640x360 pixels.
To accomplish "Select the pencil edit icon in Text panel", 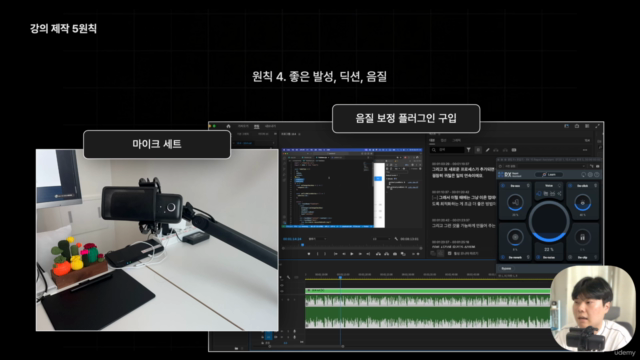I will [487, 150].
